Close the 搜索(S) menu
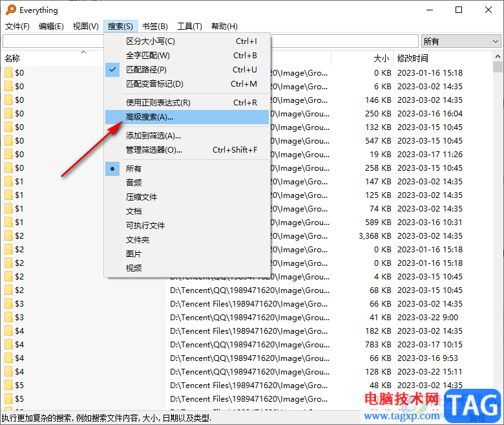This screenshot has width=504, height=425. 120,26
